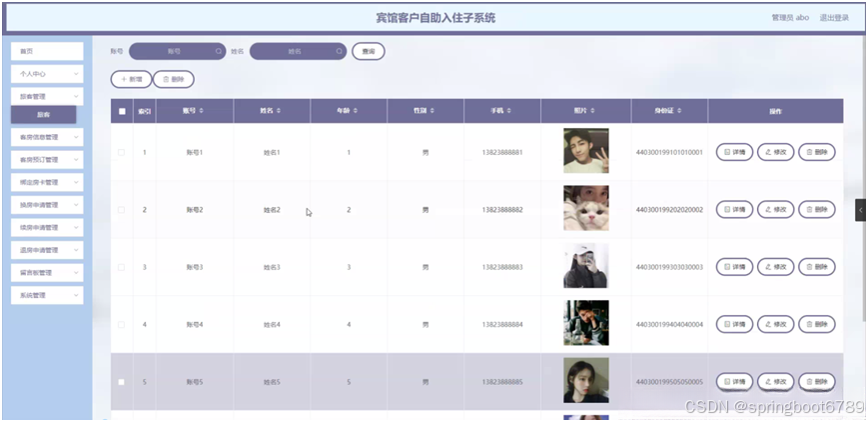Screen dimensions: 868x422
Task: Click 修改 for row 账号2
Action: point(775,210)
